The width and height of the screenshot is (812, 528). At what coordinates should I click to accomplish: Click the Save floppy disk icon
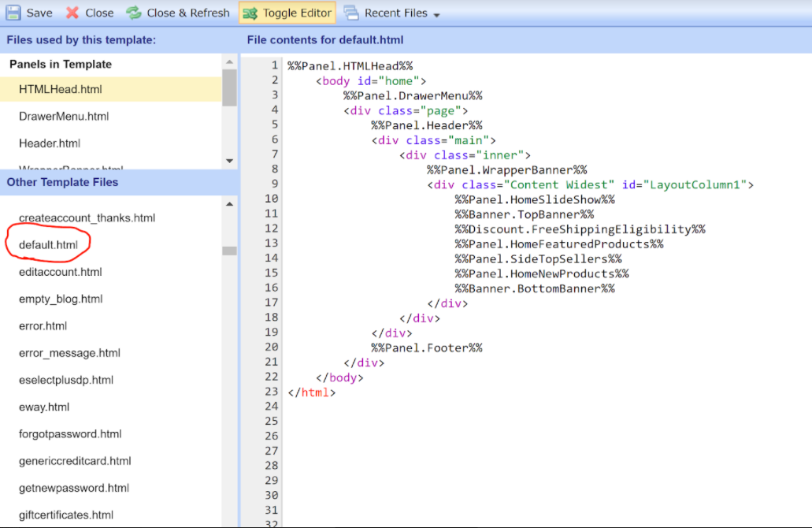13,13
